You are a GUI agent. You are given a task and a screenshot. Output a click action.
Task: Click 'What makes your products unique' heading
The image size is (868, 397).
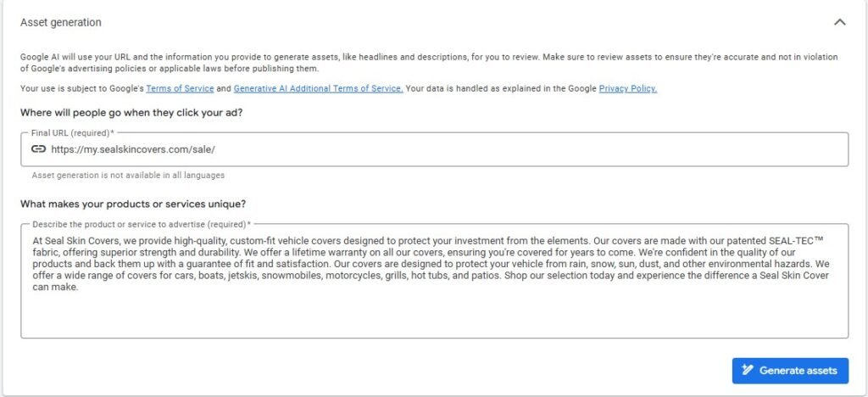(x=133, y=204)
